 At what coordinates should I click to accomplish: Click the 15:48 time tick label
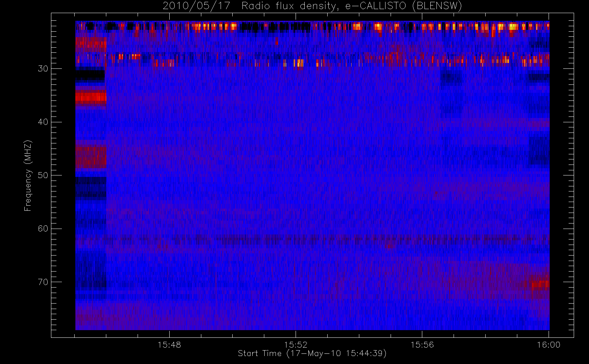(x=169, y=345)
